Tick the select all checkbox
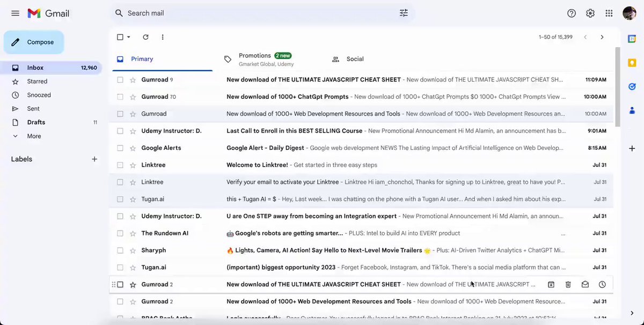644x325 pixels. (120, 37)
